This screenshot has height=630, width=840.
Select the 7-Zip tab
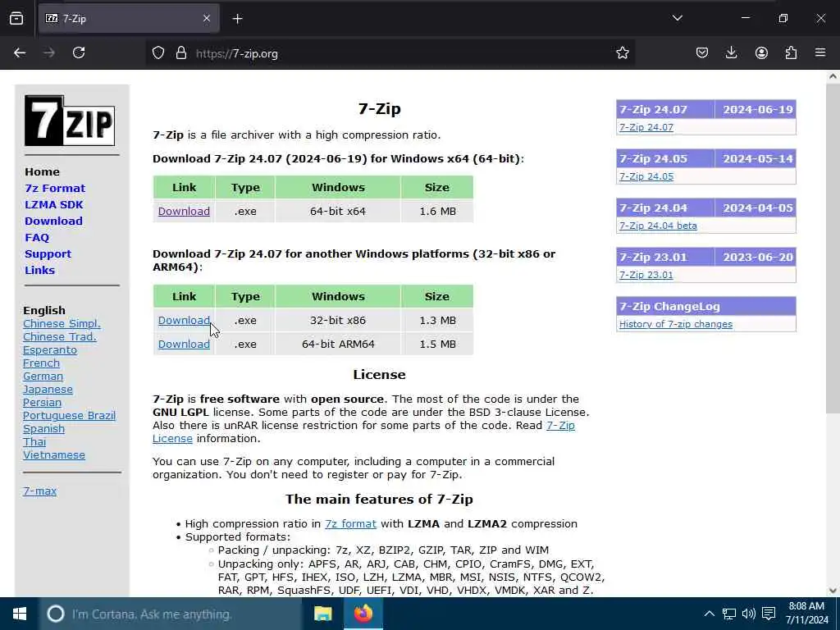(129, 19)
